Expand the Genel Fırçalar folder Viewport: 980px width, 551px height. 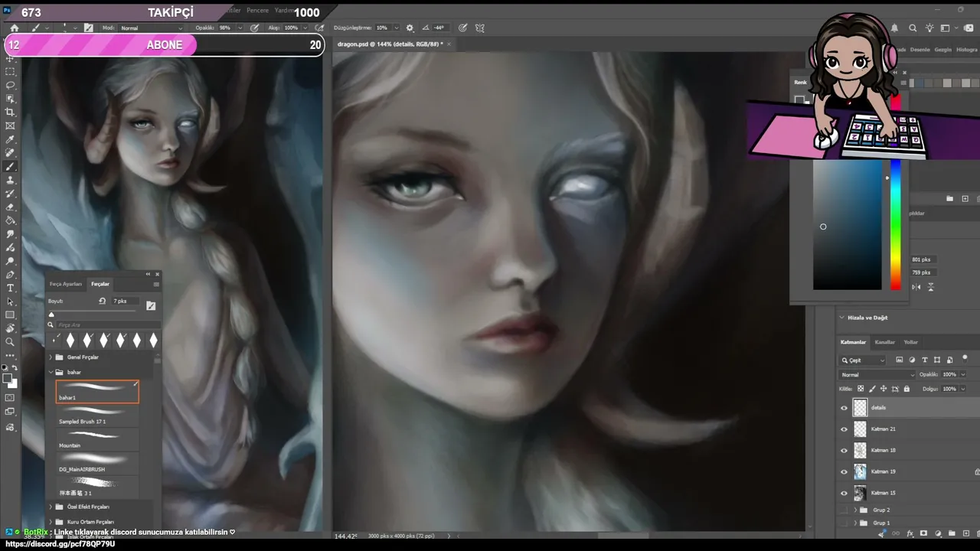click(x=51, y=357)
